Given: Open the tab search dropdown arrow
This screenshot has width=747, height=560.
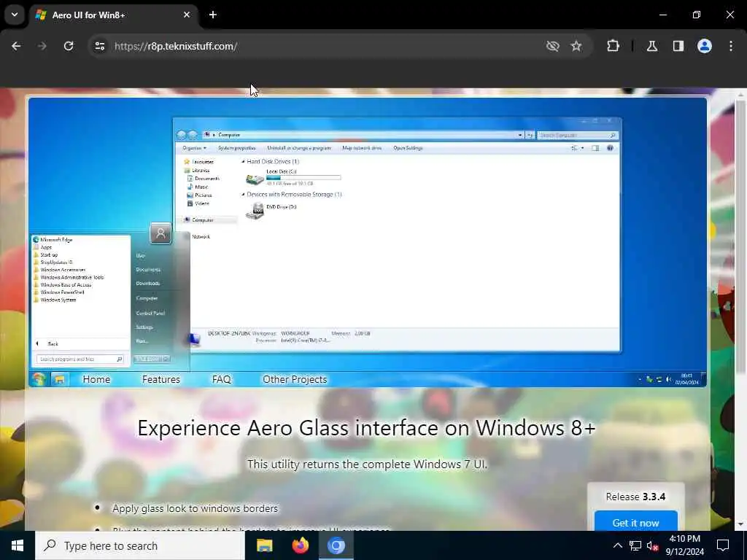Looking at the screenshot, I should tap(15, 15).
